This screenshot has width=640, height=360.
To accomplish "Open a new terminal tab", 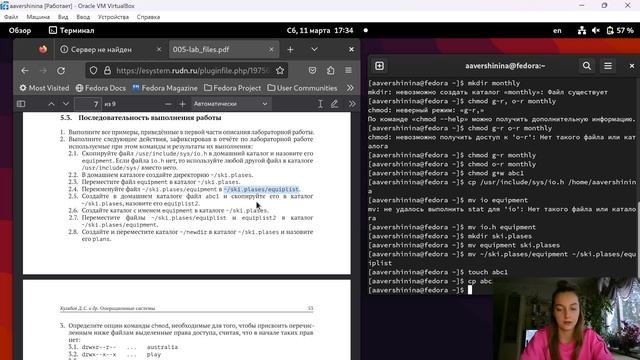I will tap(379, 66).
